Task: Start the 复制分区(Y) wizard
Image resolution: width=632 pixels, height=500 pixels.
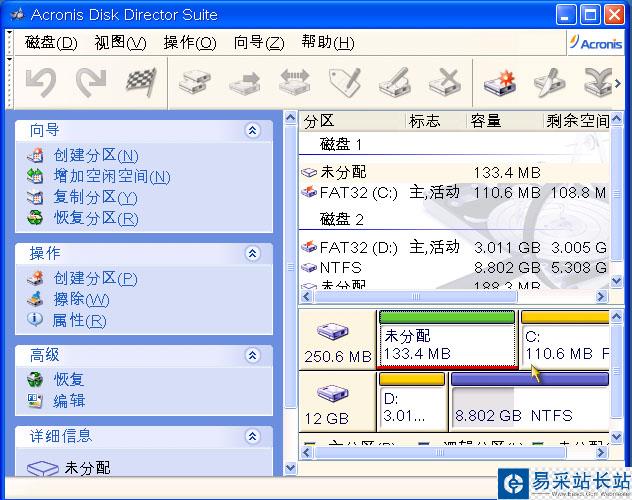Action: click(x=96, y=197)
